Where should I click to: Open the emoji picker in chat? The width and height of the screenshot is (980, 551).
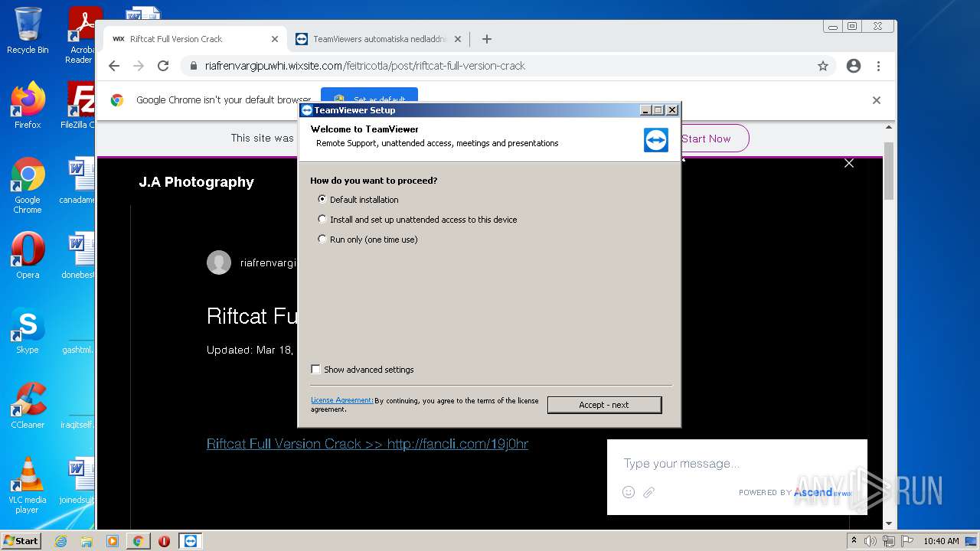[629, 492]
